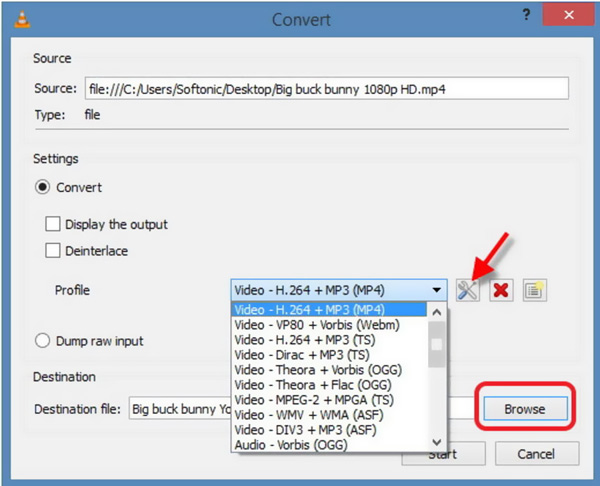Choose Video - MPEG-2 + MPGA (TS) option
The image size is (600, 486).
[329, 400]
